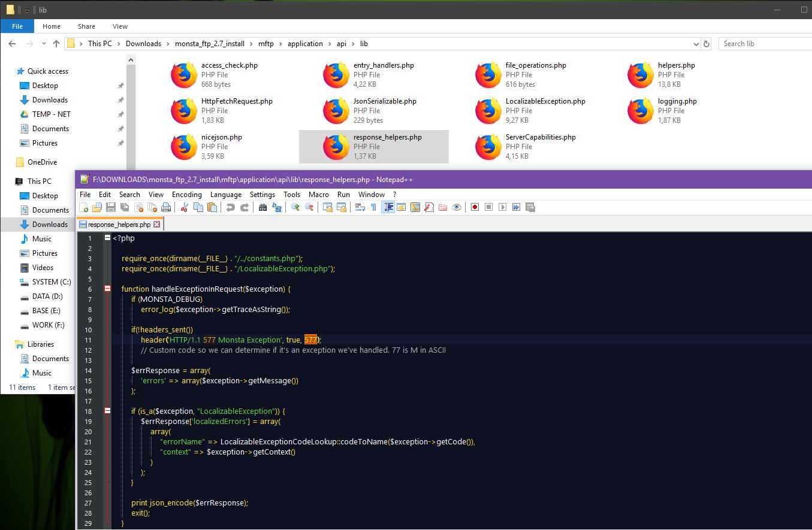This screenshot has width=812, height=530.
Task: Toggle the Indent guide toolbar button
Action: 388,207
